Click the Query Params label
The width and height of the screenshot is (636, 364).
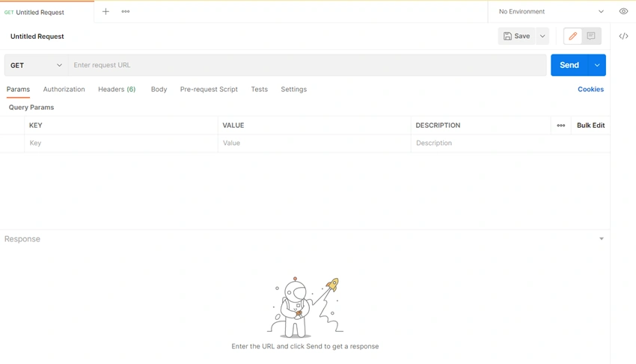tap(31, 108)
